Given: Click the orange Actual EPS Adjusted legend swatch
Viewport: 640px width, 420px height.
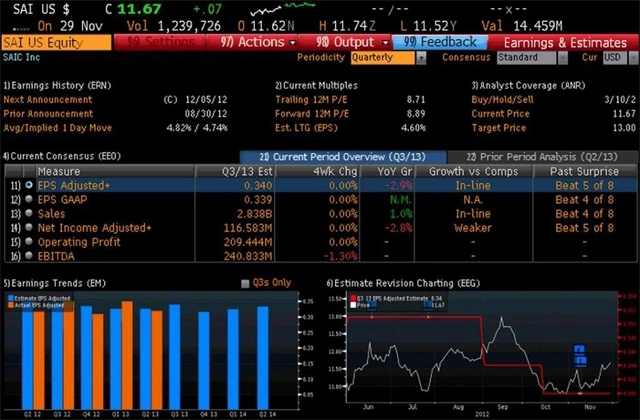Looking at the screenshot, I should 11,304.
